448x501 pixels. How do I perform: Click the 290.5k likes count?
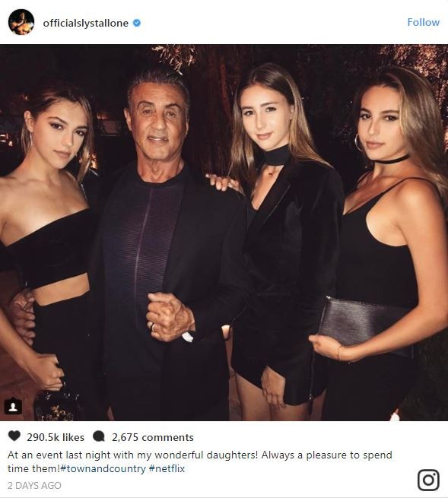coord(56,437)
